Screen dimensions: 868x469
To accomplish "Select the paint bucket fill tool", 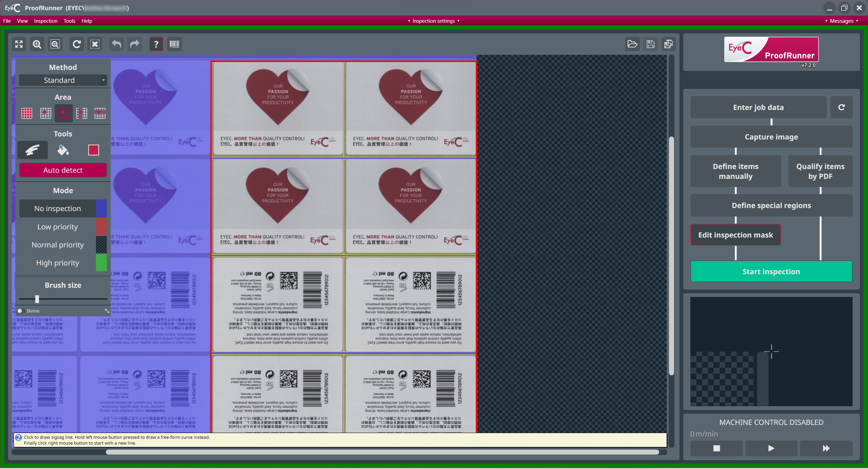I will click(63, 150).
